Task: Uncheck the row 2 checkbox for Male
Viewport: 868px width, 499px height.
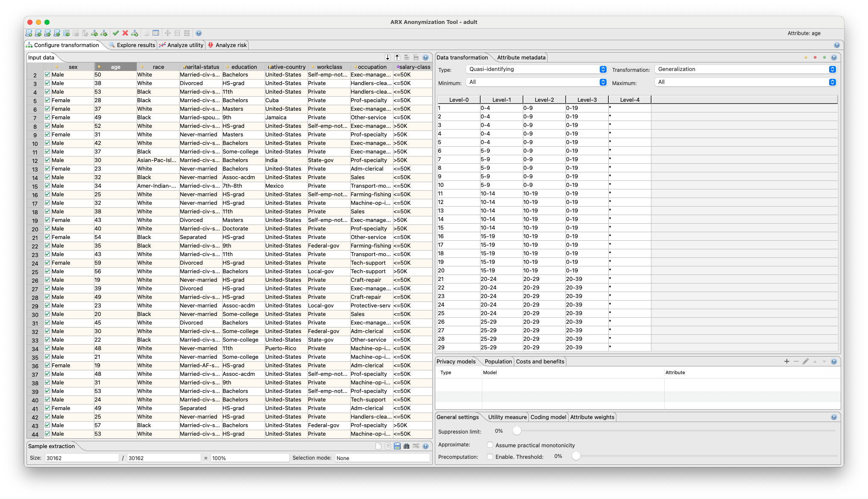Action: click(47, 75)
